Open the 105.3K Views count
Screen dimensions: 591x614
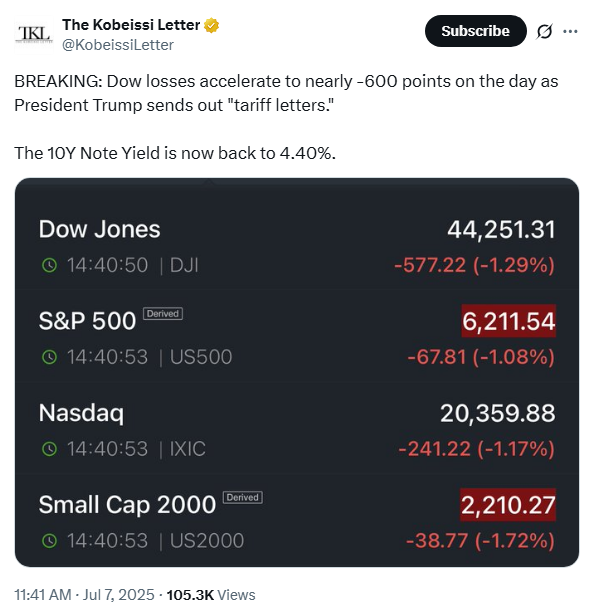click(x=211, y=595)
